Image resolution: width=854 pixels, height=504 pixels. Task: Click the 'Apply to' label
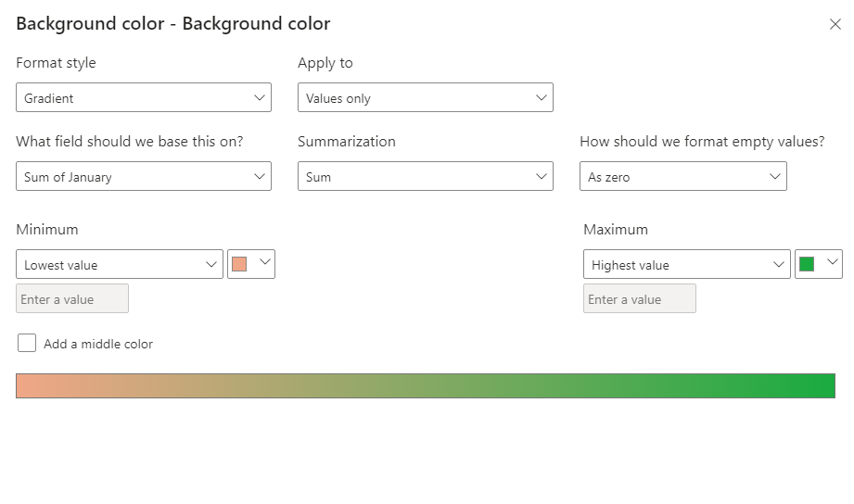(325, 63)
